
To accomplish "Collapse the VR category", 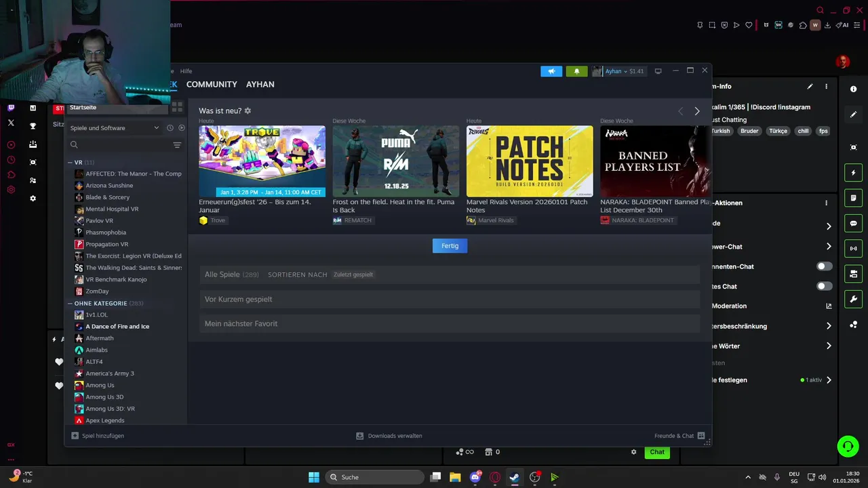I will [70, 163].
